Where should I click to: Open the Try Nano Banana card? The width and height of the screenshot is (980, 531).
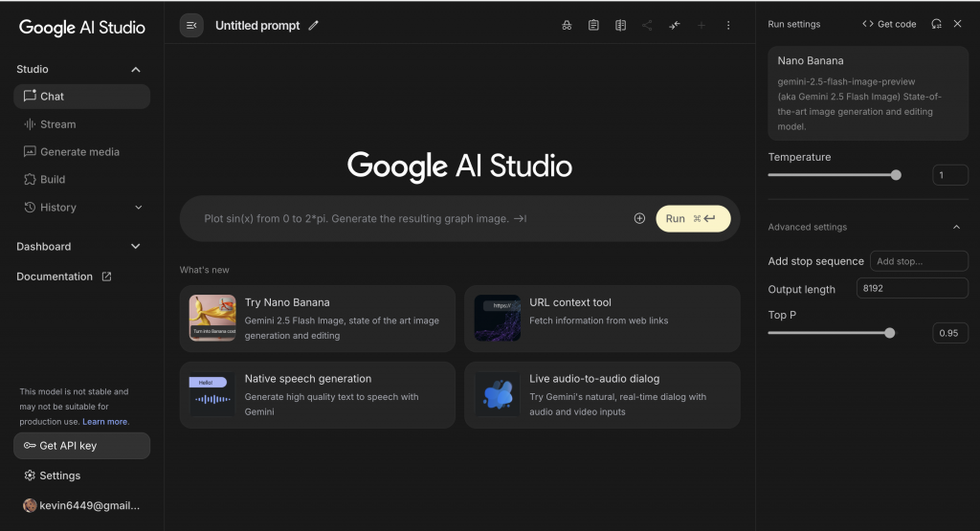(318, 319)
